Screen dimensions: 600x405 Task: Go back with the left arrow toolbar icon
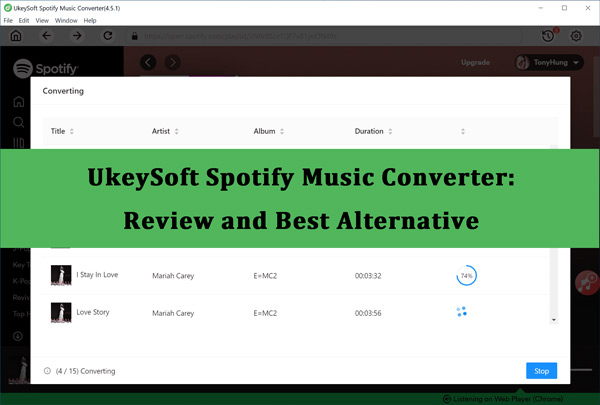[46, 36]
